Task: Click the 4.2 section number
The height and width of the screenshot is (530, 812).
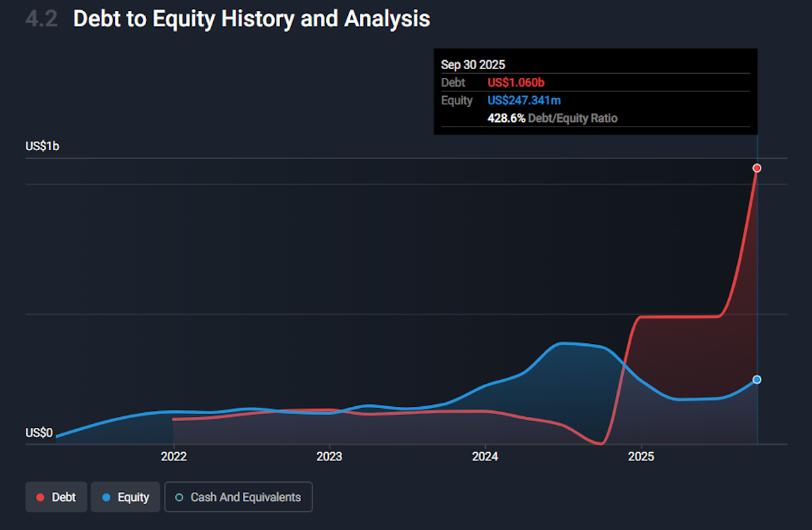Action: coord(41,19)
